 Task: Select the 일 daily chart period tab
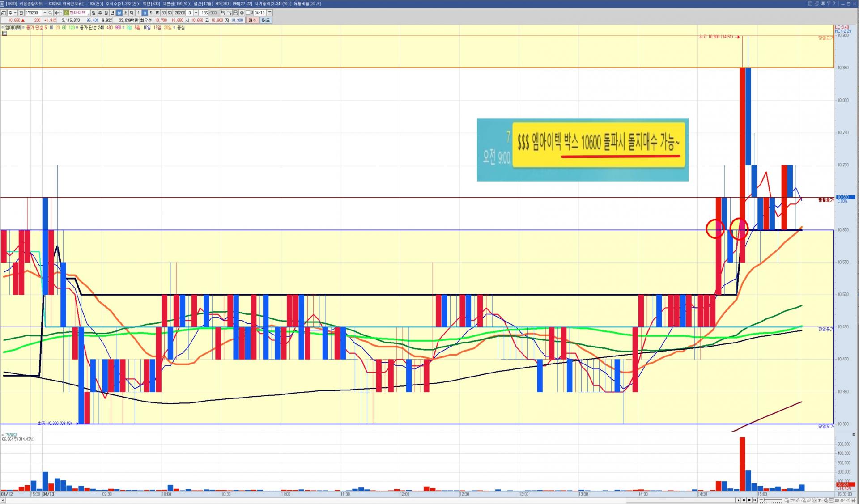(x=94, y=13)
